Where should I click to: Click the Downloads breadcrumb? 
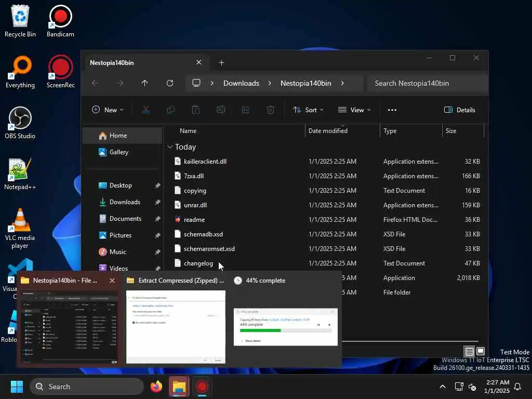coord(241,83)
